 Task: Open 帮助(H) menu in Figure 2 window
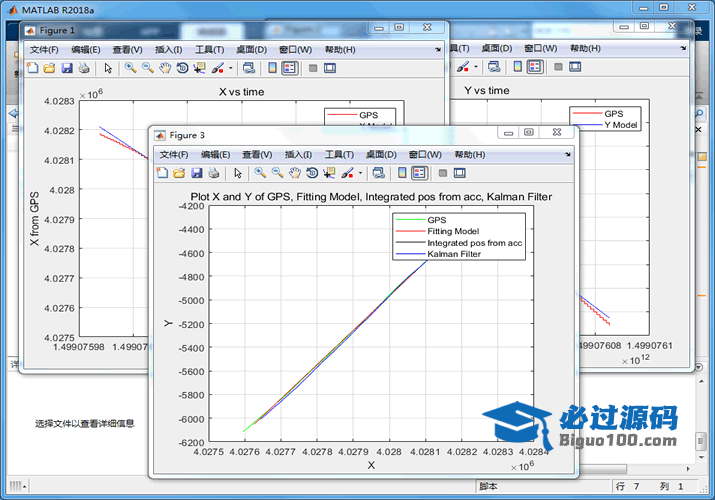tap(585, 48)
